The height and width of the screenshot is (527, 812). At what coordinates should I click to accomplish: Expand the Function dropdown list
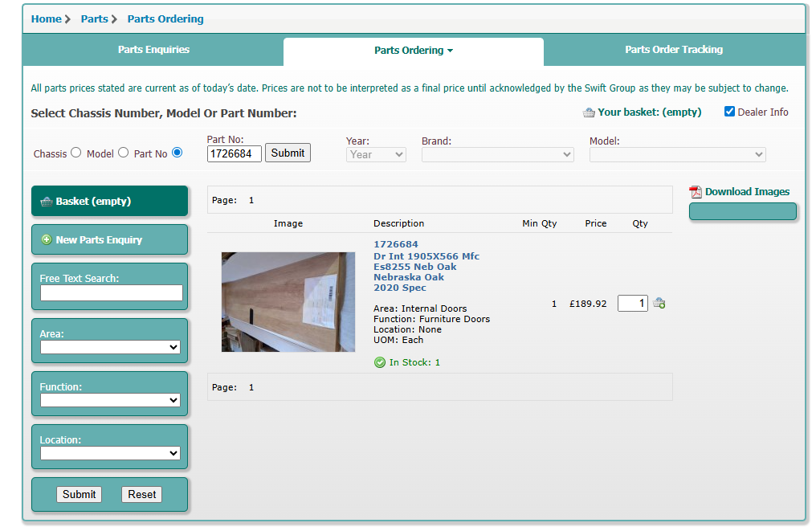click(110, 400)
